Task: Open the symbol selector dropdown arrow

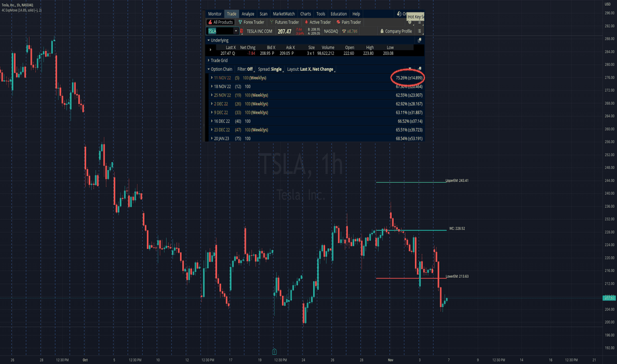Action: 236,31
